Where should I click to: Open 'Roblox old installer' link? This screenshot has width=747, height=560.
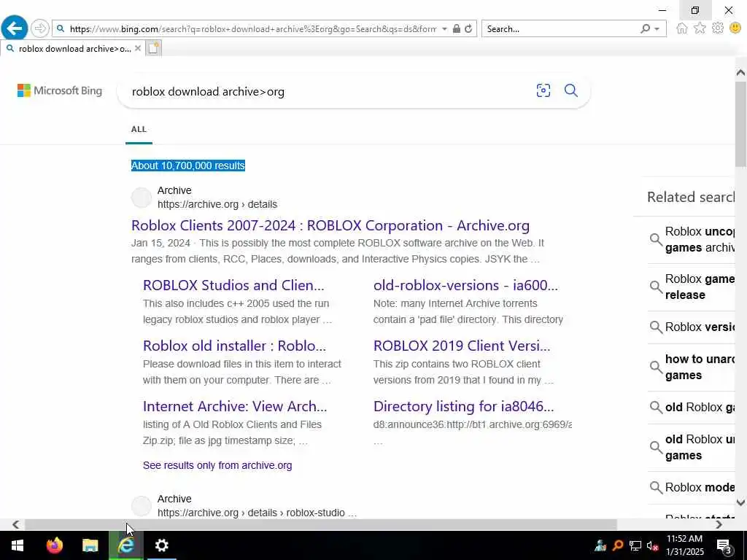[234, 346]
